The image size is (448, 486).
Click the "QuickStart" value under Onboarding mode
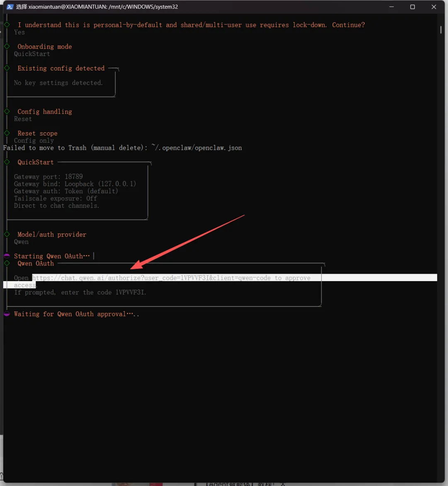[32, 54]
